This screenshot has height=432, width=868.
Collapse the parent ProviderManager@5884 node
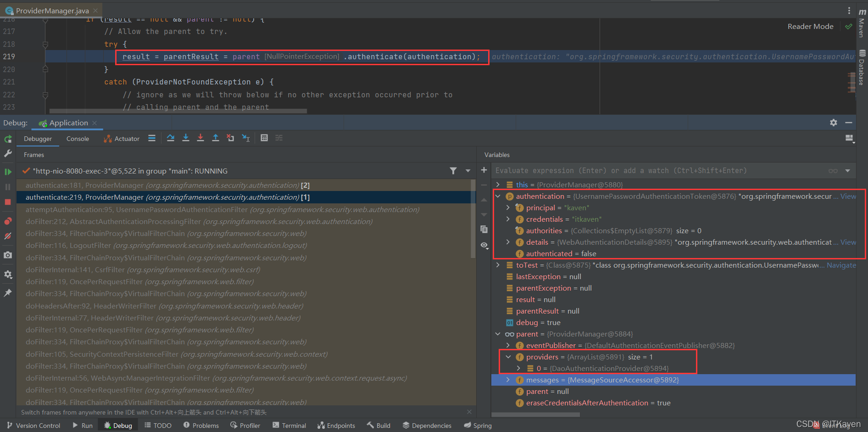tap(498, 334)
